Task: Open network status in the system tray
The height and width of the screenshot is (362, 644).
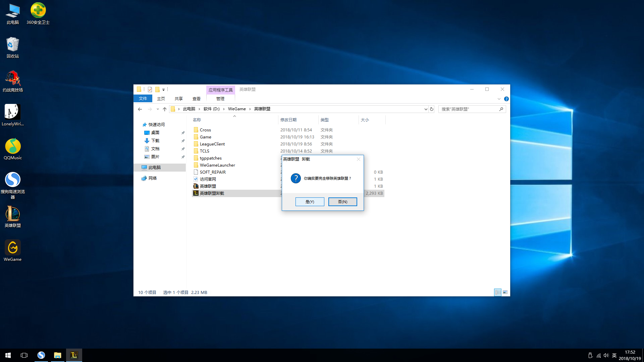Action: (x=598, y=356)
